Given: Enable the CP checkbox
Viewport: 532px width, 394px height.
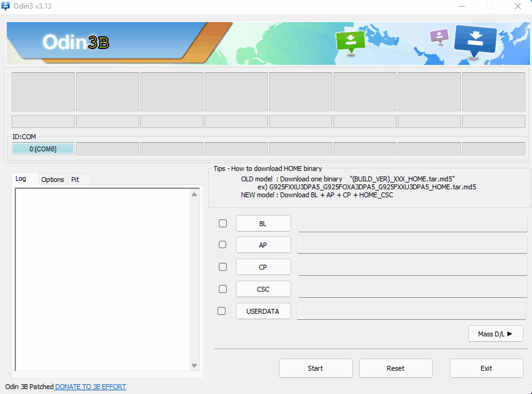Looking at the screenshot, I should [x=222, y=267].
